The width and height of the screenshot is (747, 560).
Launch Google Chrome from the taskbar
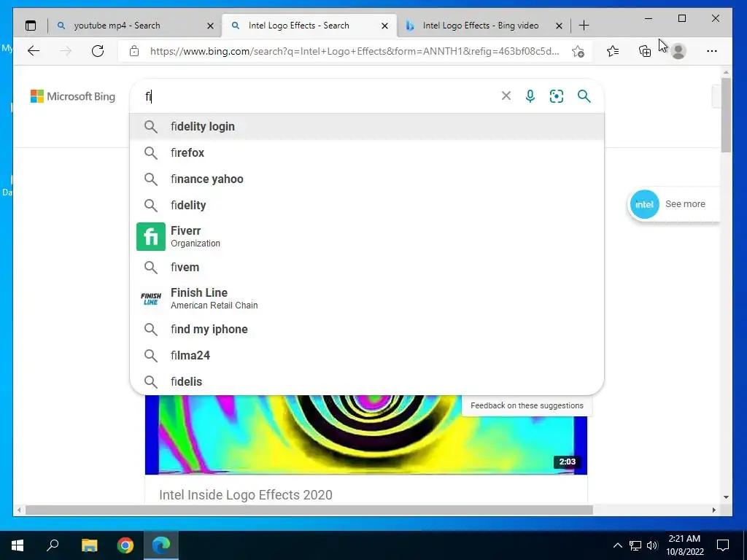125,545
